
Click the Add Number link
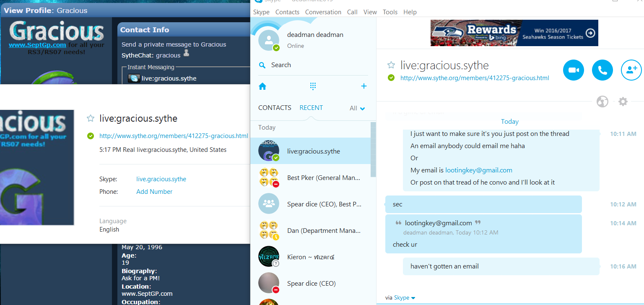click(x=154, y=192)
